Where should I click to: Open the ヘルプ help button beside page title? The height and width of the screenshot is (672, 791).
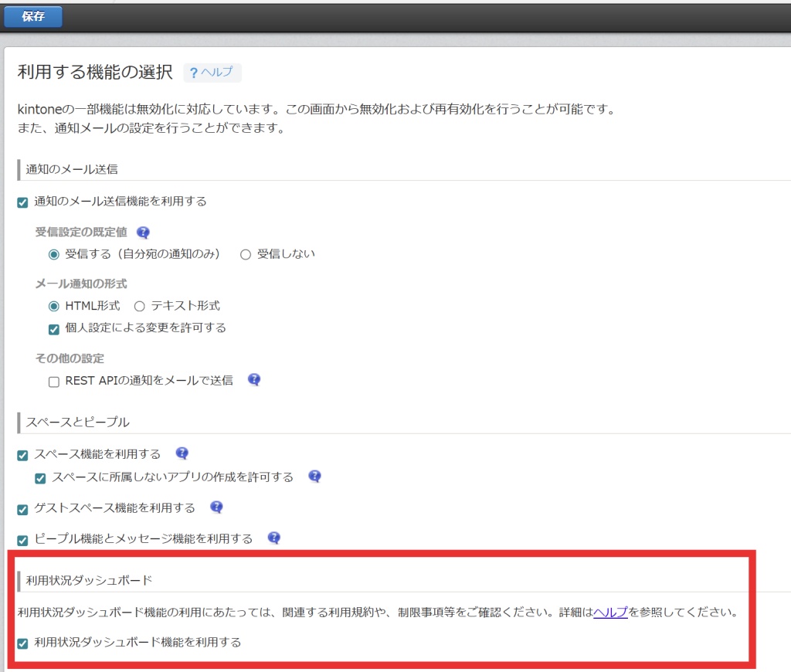[212, 73]
